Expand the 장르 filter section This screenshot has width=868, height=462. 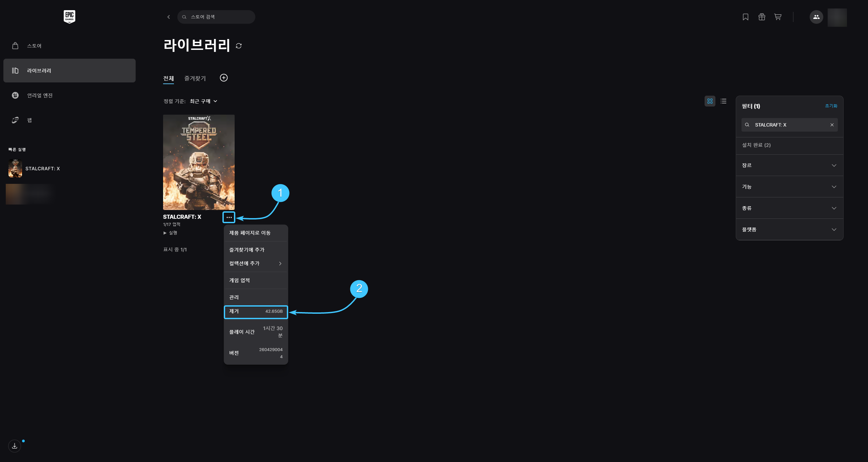point(789,165)
